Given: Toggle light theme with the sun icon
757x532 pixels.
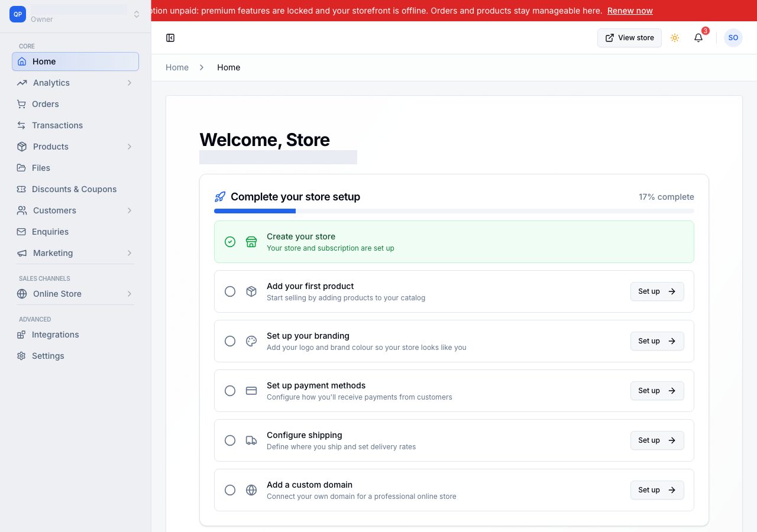Looking at the screenshot, I should click(x=675, y=38).
